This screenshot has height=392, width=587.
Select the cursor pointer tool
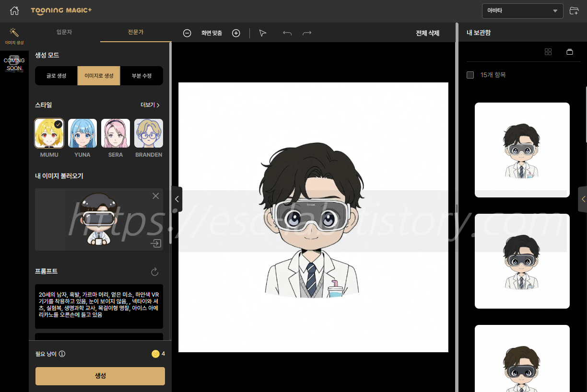(262, 33)
